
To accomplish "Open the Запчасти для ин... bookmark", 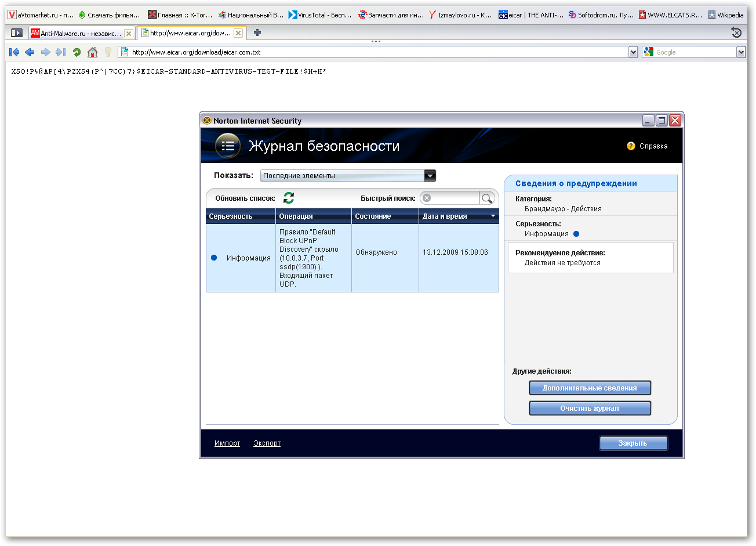I will pyautogui.click(x=391, y=15).
